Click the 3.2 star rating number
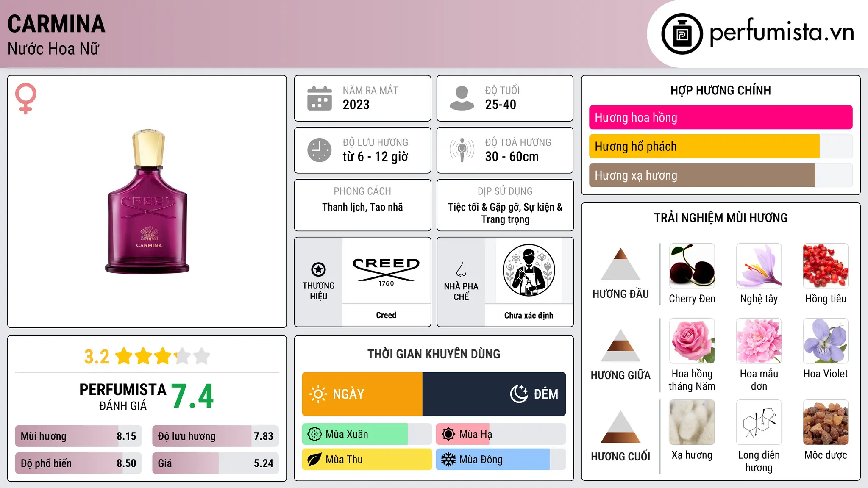 (x=97, y=357)
